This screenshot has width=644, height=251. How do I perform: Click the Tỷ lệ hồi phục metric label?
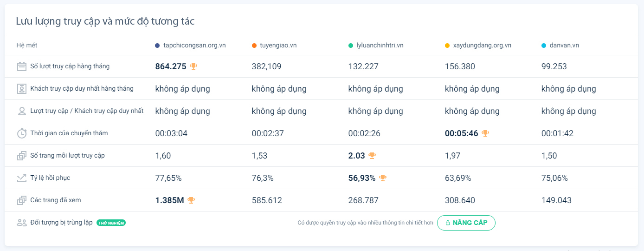[50, 178]
